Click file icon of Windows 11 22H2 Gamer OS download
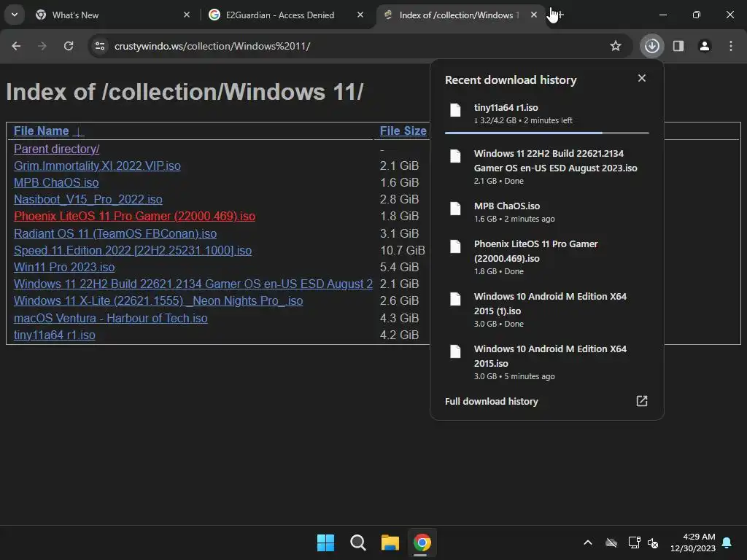The height and width of the screenshot is (560, 747). point(455,156)
